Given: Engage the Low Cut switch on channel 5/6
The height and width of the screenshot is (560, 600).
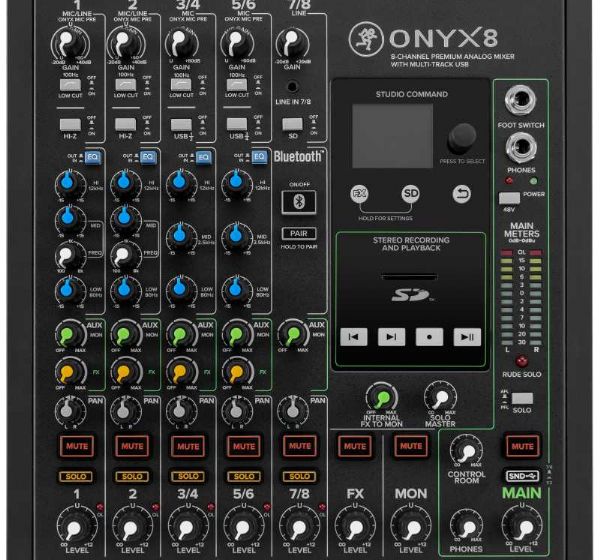Looking at the screenshot, I should [x=237, y=85].
